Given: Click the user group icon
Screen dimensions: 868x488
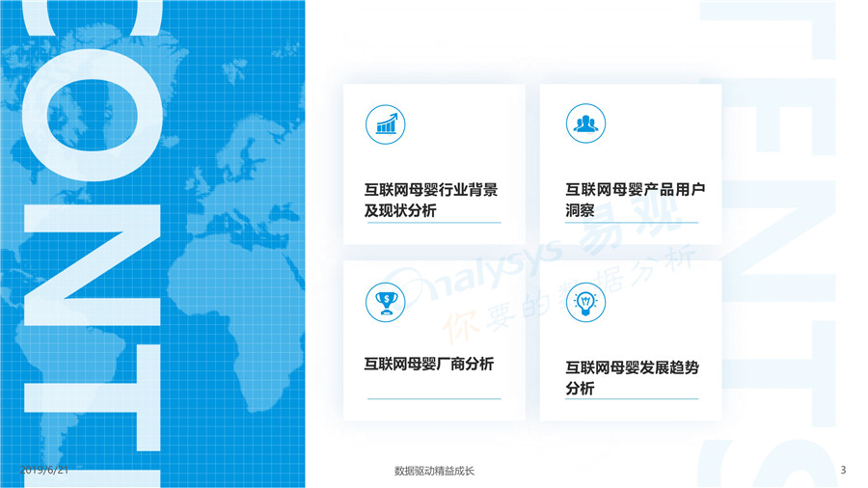Looking at the screenshot, I should 585,123.
